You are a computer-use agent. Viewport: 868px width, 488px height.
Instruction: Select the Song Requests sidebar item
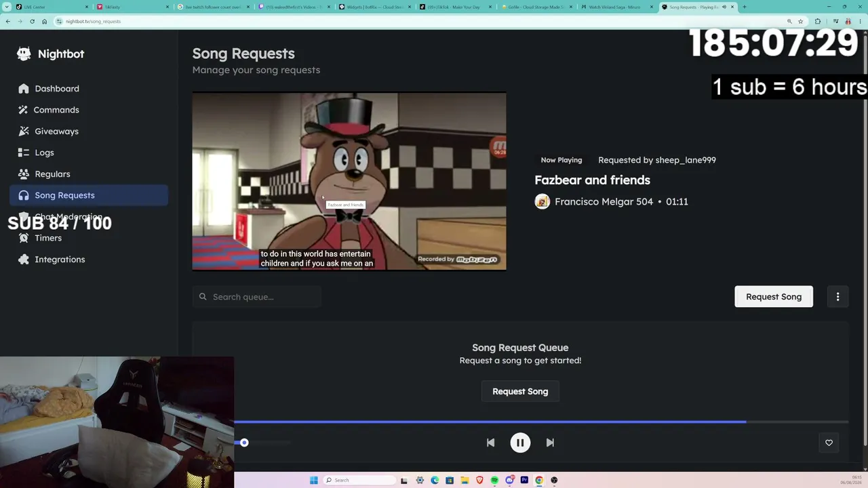pyautogui.click(x=89, y=195)
